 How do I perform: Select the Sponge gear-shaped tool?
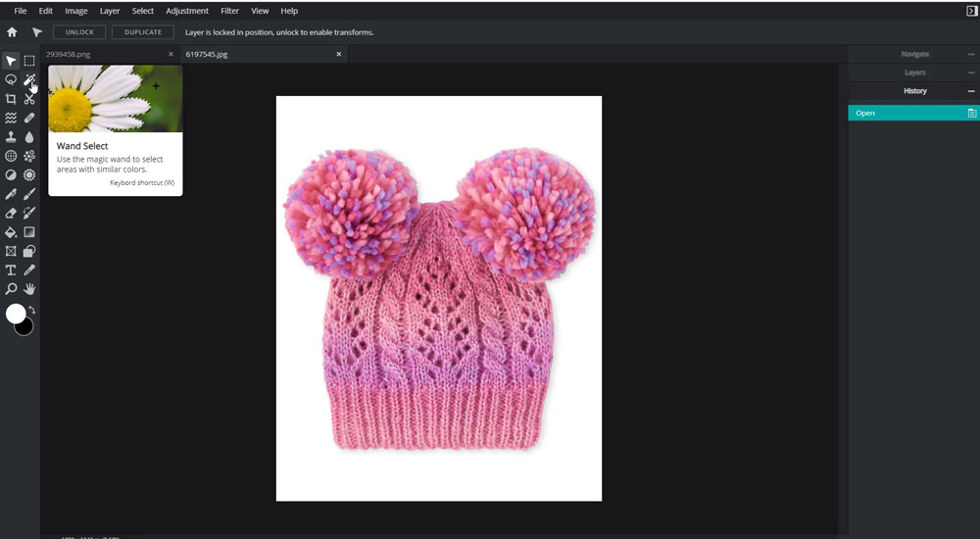click(29, 175)
